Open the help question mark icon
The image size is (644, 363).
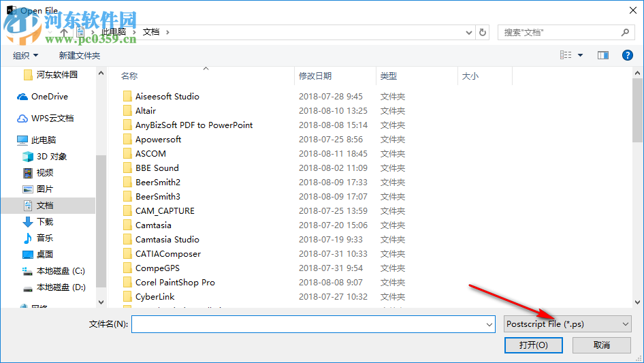[628, 55]
